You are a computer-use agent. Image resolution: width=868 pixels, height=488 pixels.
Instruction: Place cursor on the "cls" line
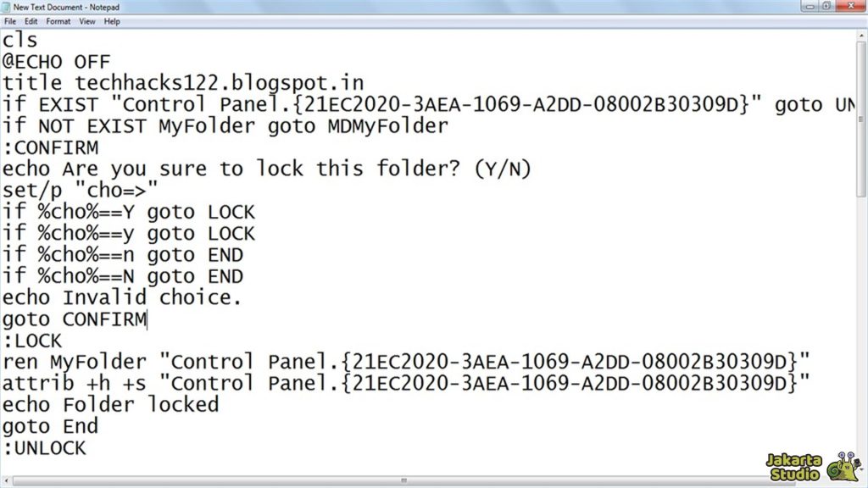19,40
